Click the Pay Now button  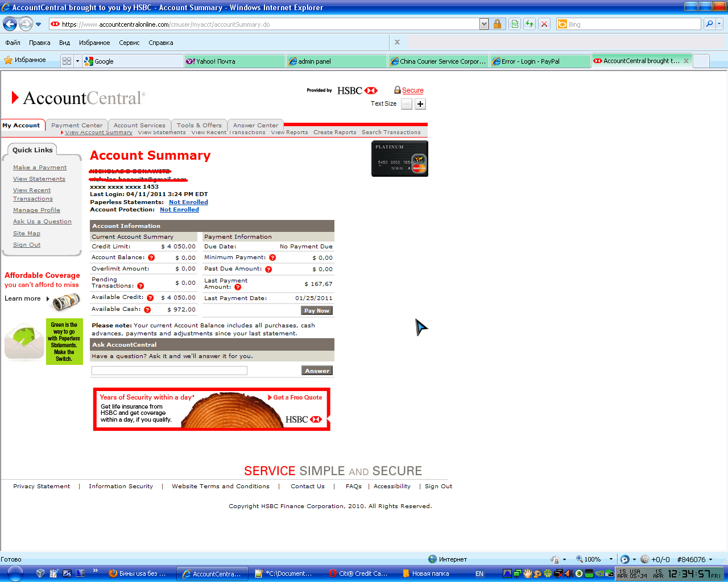pos(316,310)
